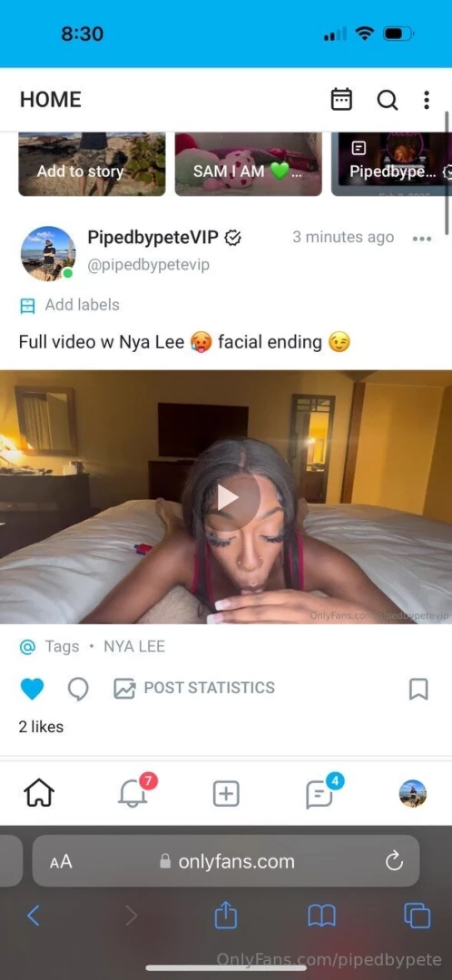
Task: Play the video with the center play button
Action: pyautogui.click(x=227, y=498)
